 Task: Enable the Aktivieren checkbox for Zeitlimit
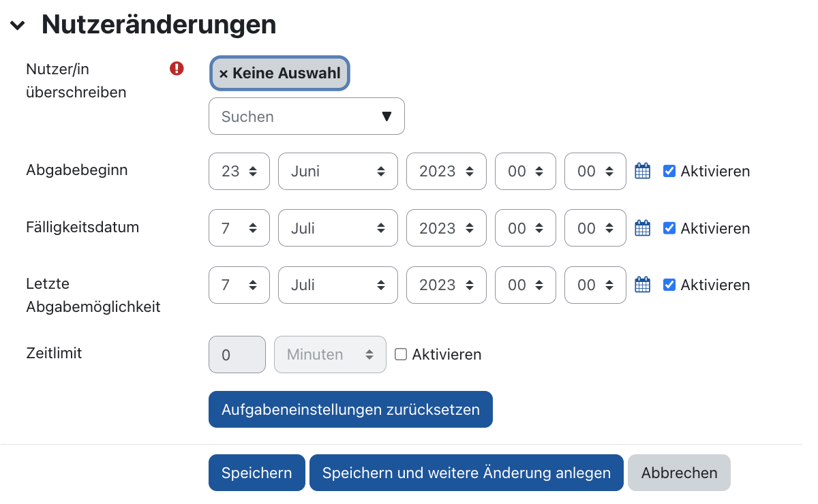pyautogui.click(x=400, y=353)
